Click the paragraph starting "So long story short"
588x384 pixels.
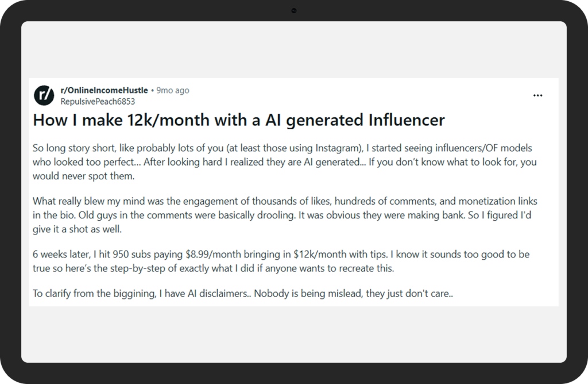tap(284, 162)
